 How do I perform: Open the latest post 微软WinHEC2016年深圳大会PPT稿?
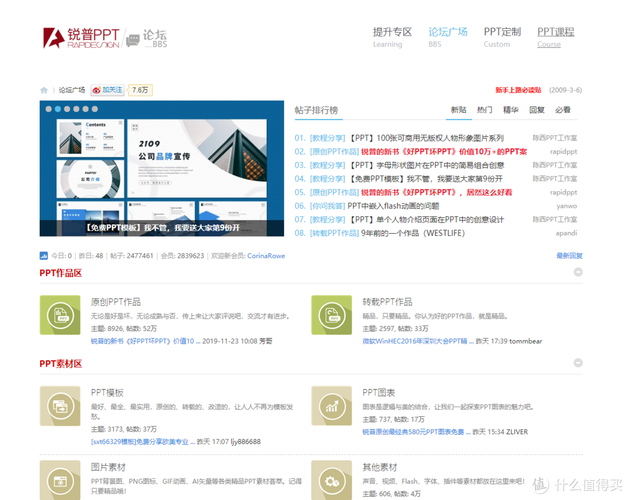(x=418, y=341)
